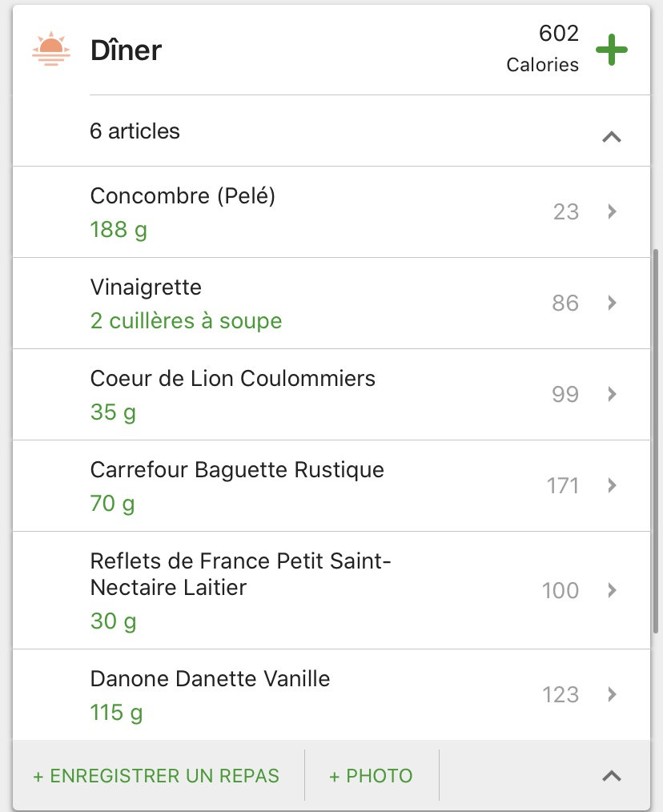
Task: Click the 602 Calories total
Action: point(543,49)
